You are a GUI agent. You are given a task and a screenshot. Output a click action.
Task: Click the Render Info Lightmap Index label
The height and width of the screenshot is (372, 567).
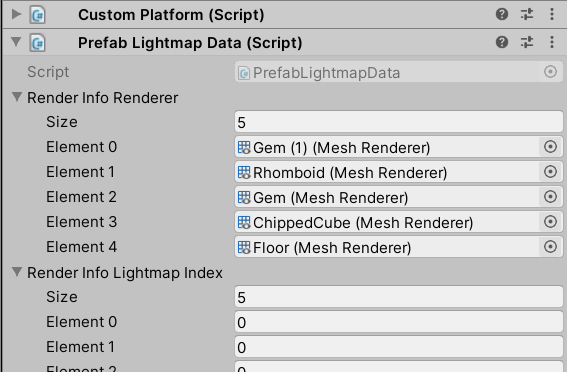tap(125, 273)
